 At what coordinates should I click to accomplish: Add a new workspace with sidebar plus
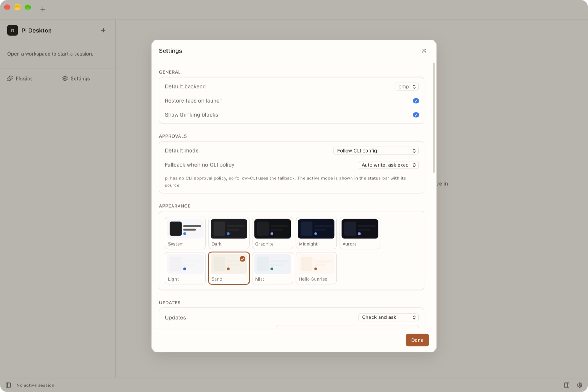(x=103, y=31)
